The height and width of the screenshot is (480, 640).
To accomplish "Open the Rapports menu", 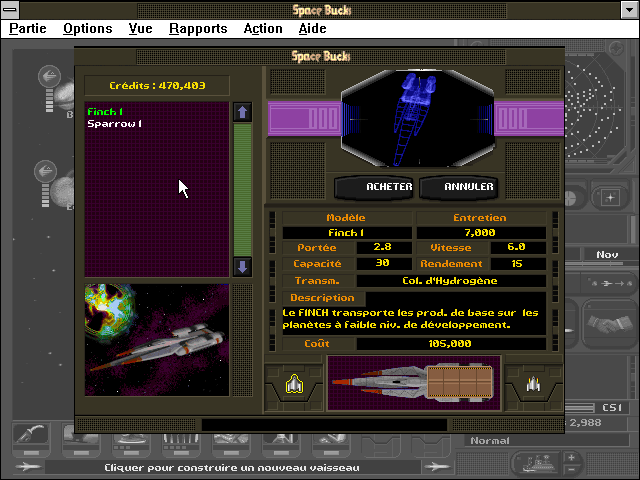I will 198,29.
